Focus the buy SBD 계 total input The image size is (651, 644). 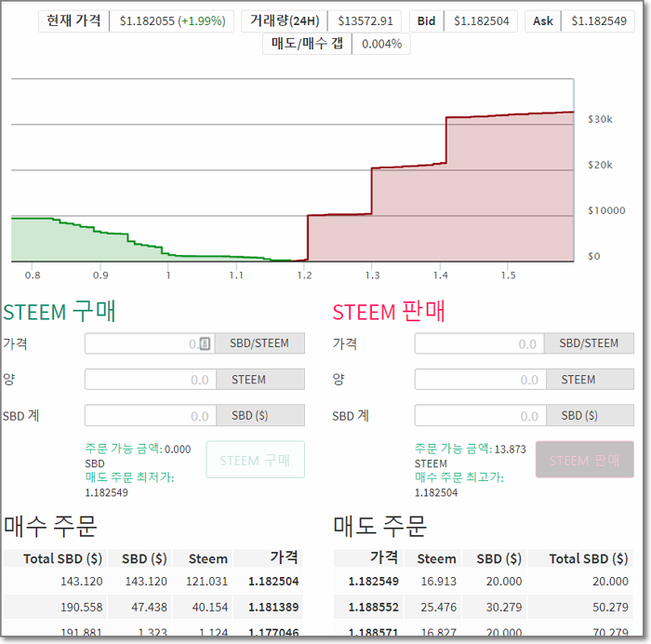point(150,416)
